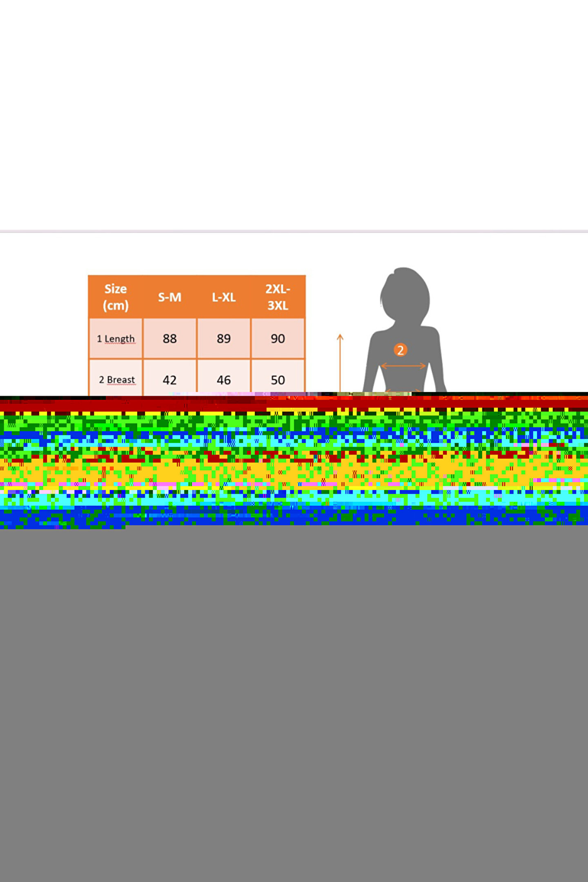This screenshot has height=882, width=588.
Task: Click the orange number 2 circle marker
Action: 400,350
